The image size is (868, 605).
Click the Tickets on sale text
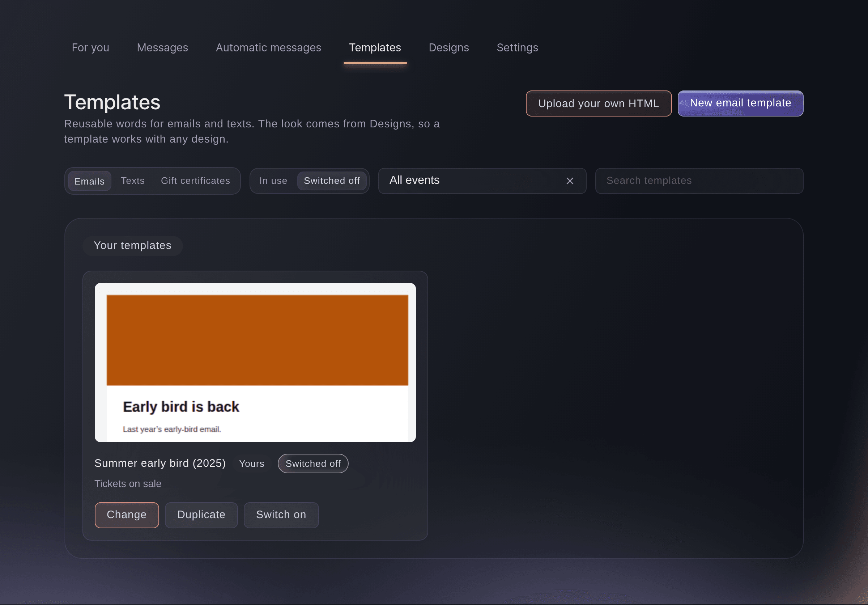coord(128,484)
